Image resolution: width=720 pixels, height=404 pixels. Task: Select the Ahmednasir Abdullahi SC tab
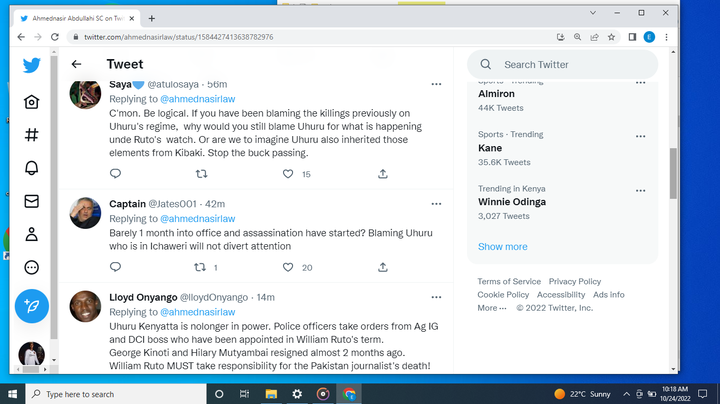click(x=77, y=18)
